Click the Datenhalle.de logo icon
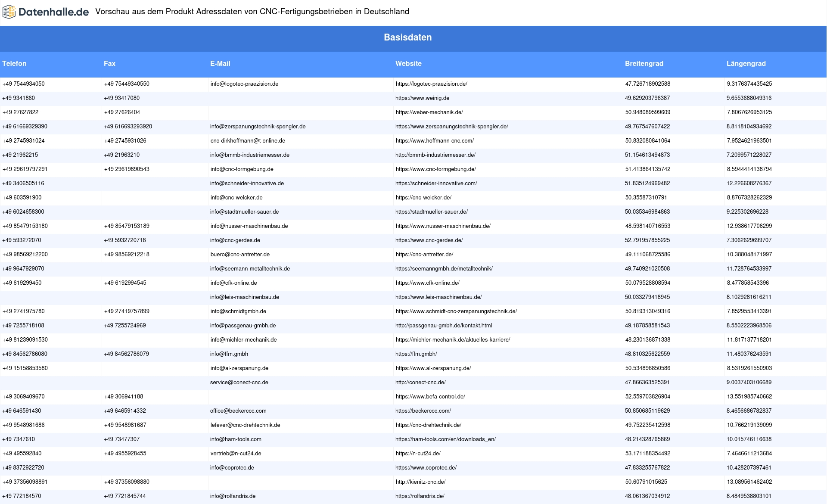This screenshot has width=827, height=504. point(9,12)
